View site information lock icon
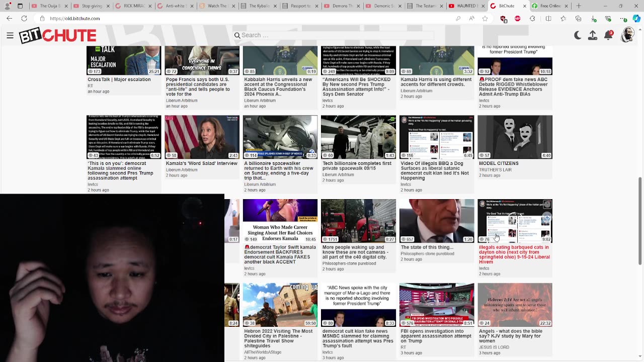 [42, 19]
